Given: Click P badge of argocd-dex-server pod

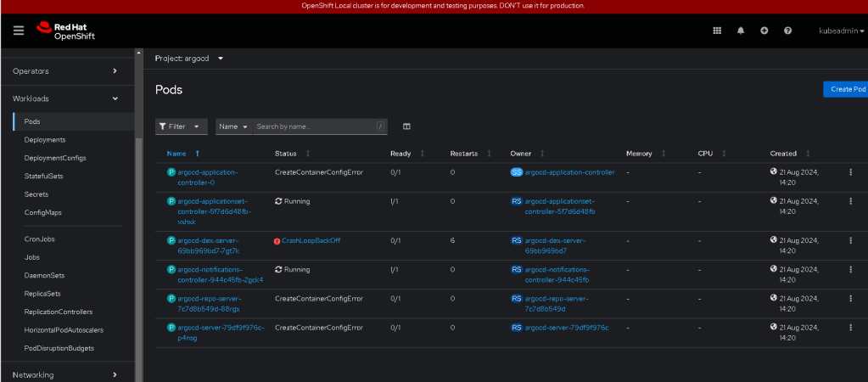Looking at the screenshot, I should click(171, 240).
